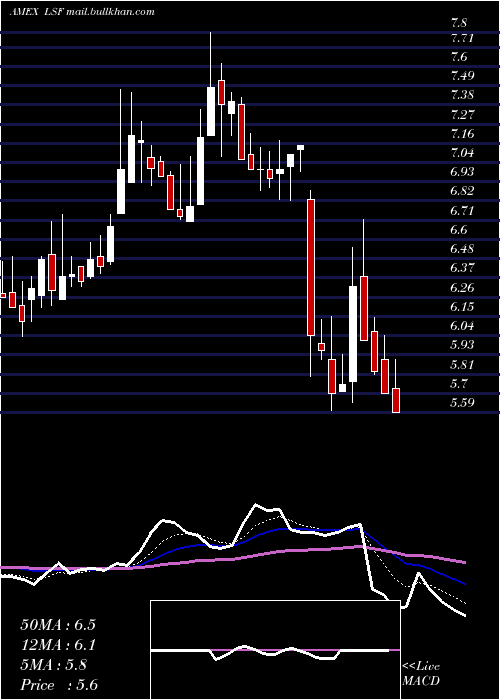Image resolution: width=500 pixels, height=700 pixels.
Task: Select the 5.93 price axis label
Action: [x=463, y=345]
